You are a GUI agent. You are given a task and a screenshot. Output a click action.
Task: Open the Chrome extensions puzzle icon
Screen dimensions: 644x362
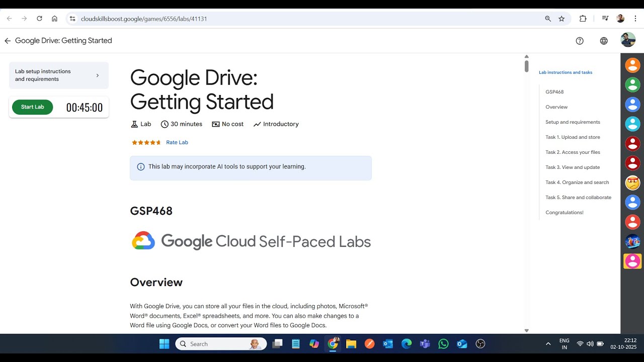(583, 19)
